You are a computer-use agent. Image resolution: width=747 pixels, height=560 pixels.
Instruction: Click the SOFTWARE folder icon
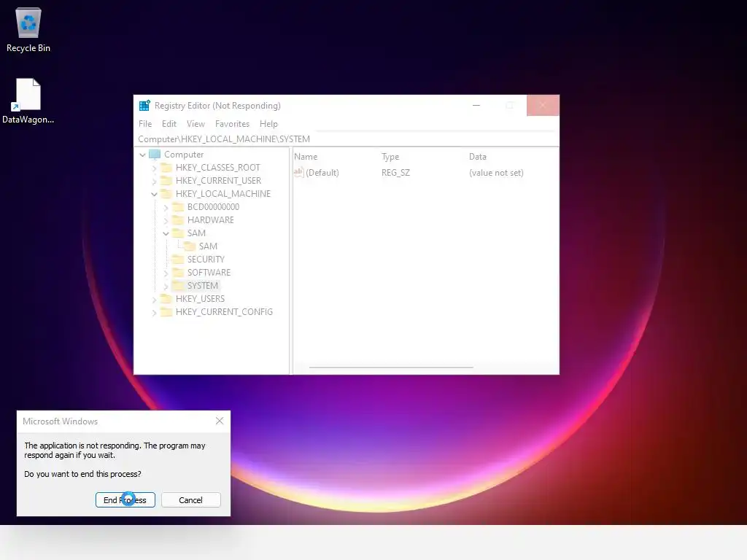click(x=178, y=273)
